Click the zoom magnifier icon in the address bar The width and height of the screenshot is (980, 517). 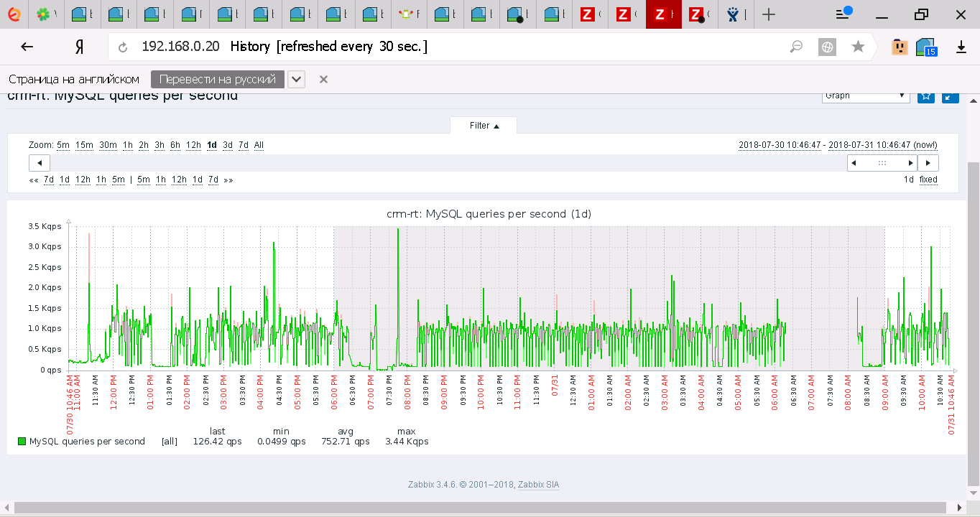796,47
